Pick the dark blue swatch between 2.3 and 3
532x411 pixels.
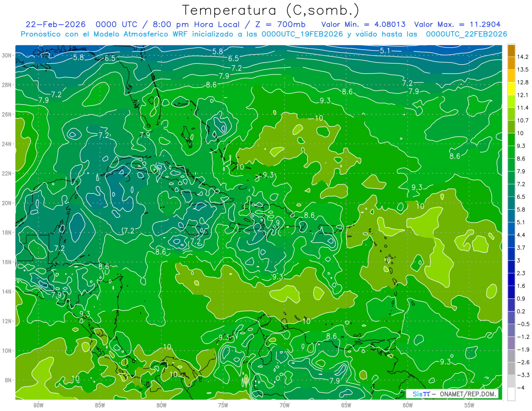point(511,267)
